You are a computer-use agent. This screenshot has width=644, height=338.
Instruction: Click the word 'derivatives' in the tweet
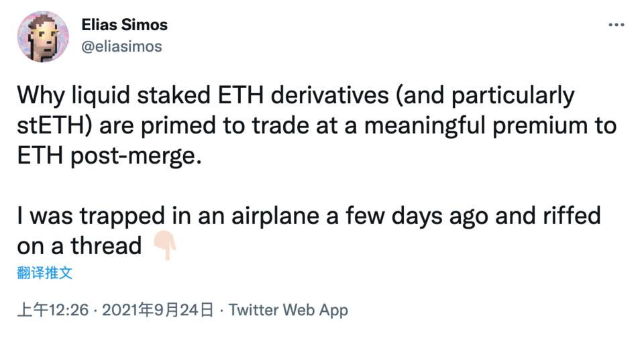coord(329,95)
